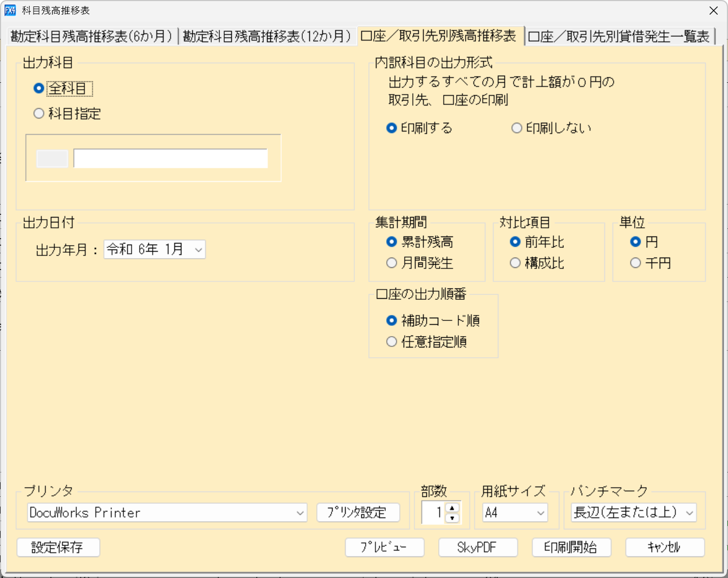Enable 印刷する for zero-balance entries
Screen dimensions: 728x578
(x=391, y=128)
